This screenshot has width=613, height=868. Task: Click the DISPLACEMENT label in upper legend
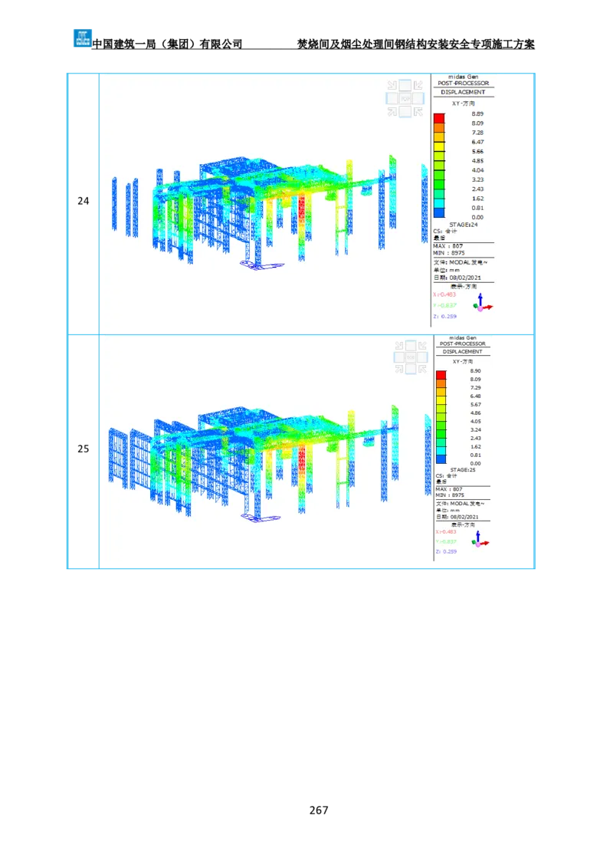tap(464, 92)
